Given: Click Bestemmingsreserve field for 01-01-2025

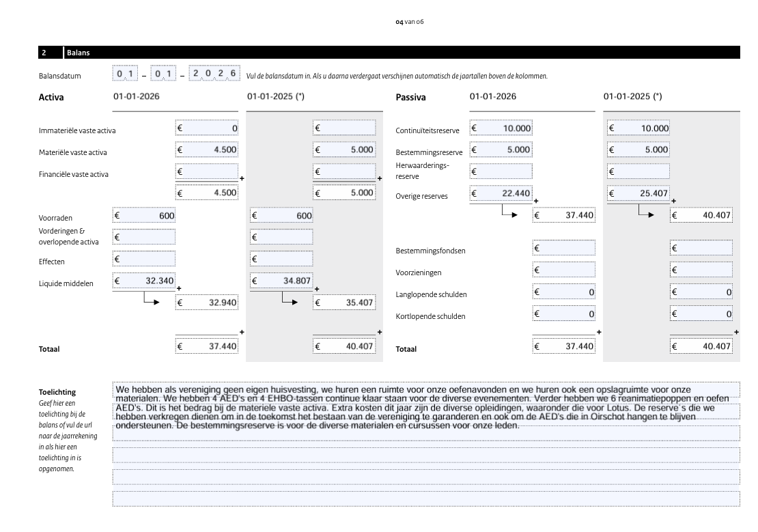Looking at the screenshot, I should coord(638,150).
